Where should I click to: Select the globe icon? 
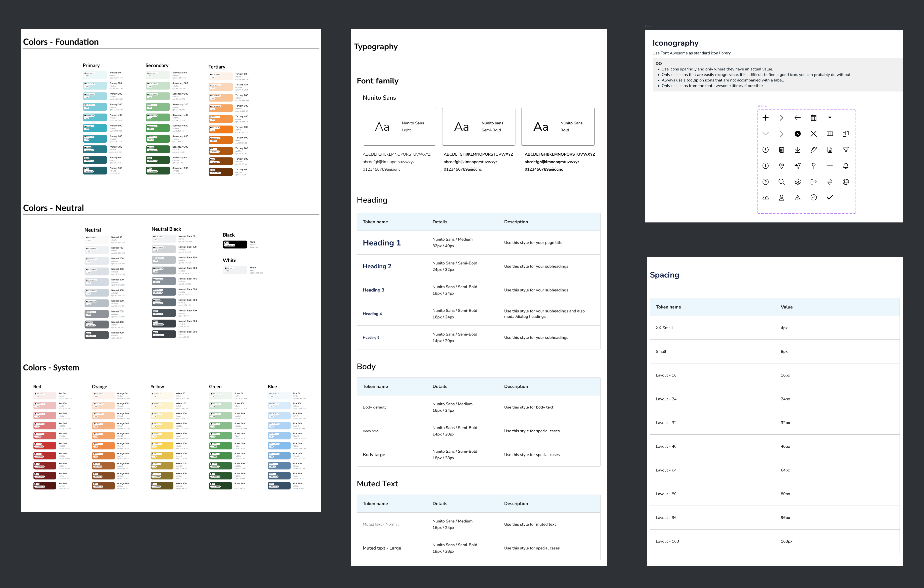click(846, 182)
